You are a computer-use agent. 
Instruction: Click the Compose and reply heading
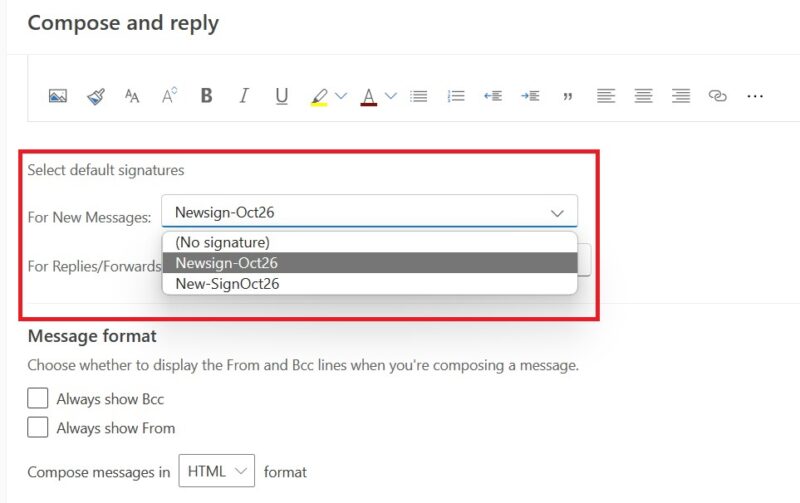tap(123, 23)
